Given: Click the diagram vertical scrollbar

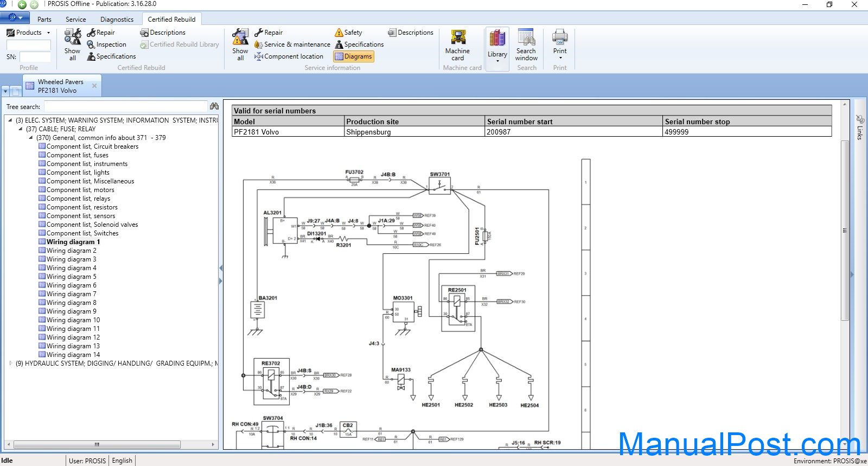Looking at the screenshot, I should (845, 230).
